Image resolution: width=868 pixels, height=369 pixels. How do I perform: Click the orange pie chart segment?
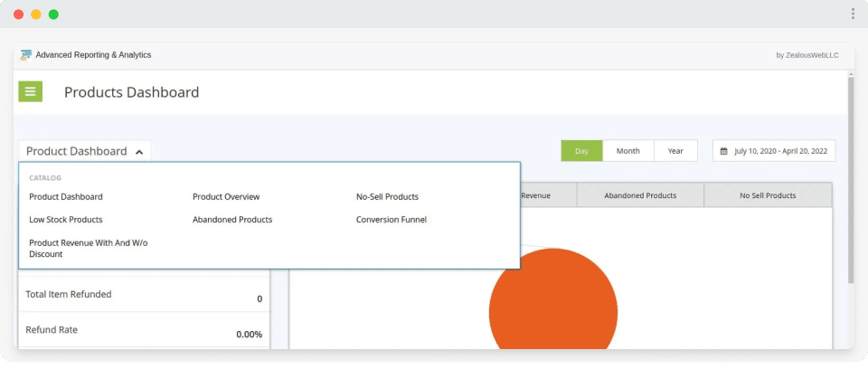[x=552, y=307]
